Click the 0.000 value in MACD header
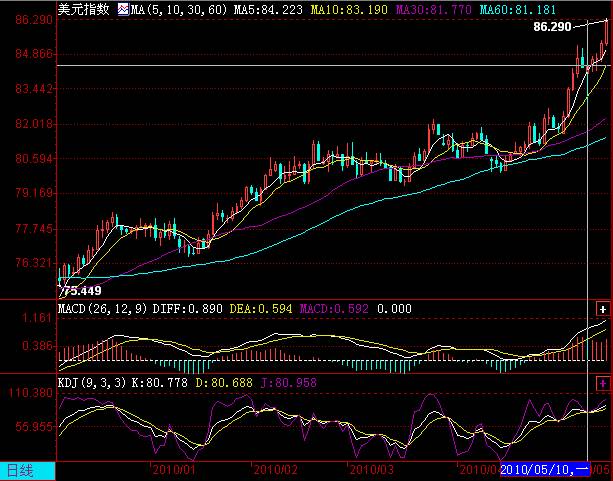The height and width of the screenshot is (481, 613). pyautogui.click(x=394, y=309)
